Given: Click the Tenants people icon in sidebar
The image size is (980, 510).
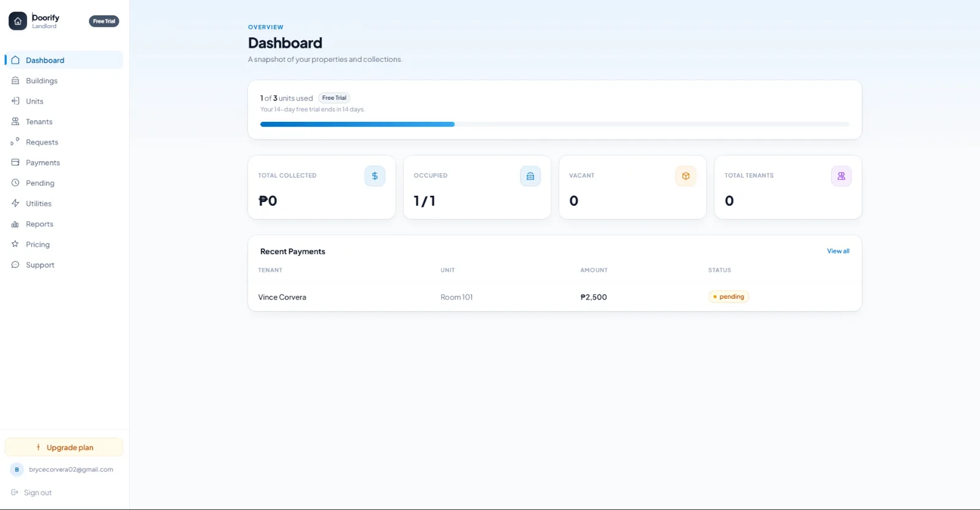Looking at the screenshot, I should point(15,122).
